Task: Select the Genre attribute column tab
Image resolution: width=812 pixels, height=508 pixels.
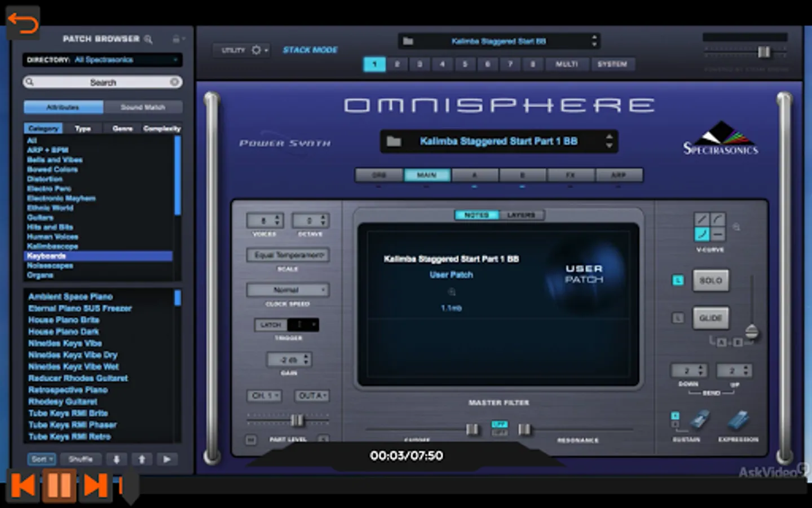Action: 122,129
